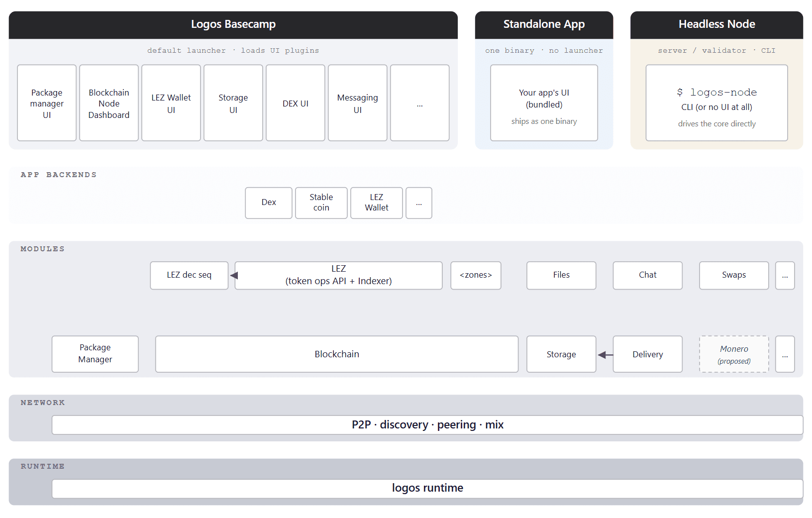Click the Chat module box
This screenshot has height=518, width=812.
[647, 275]
